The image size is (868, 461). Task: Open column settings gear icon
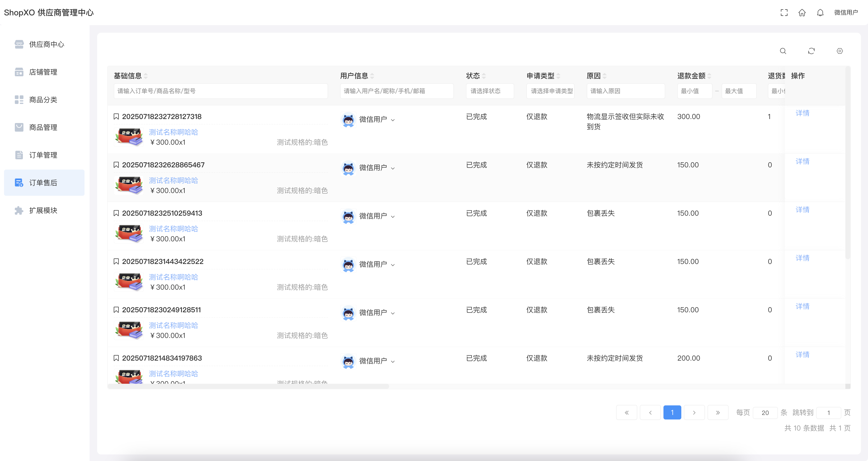point(840,51)
